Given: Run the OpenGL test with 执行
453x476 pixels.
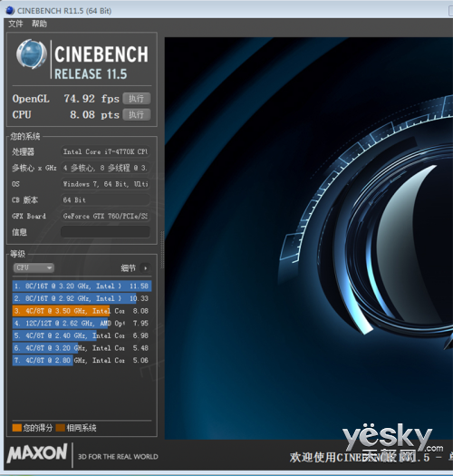Looking at the screenshot, I should coord(137,99).
